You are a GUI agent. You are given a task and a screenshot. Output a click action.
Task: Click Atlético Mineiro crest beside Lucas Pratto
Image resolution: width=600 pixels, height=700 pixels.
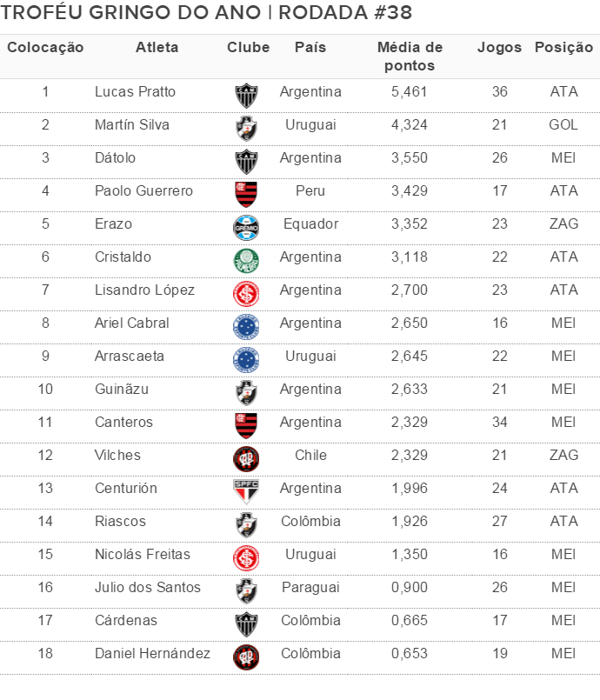[246, 96]
